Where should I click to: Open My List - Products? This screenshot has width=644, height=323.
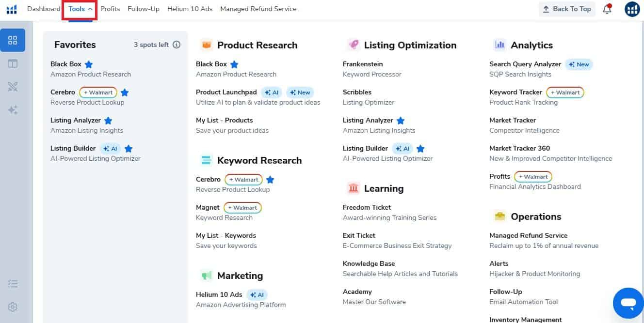[x=225, y=120]
